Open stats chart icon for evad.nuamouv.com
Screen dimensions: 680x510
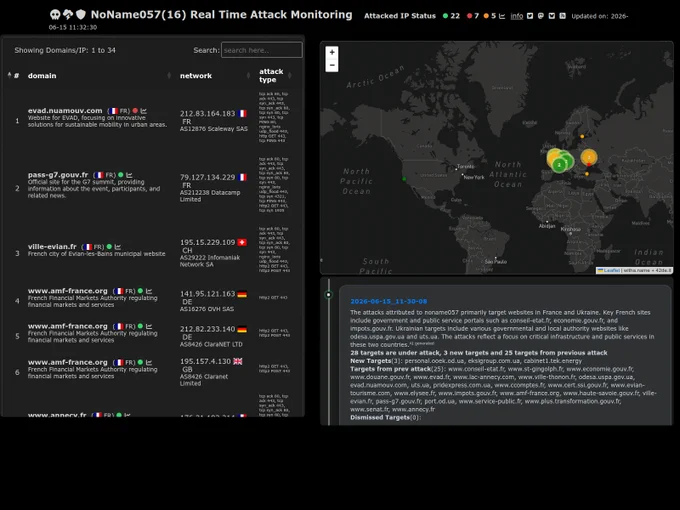pos(144,111)
